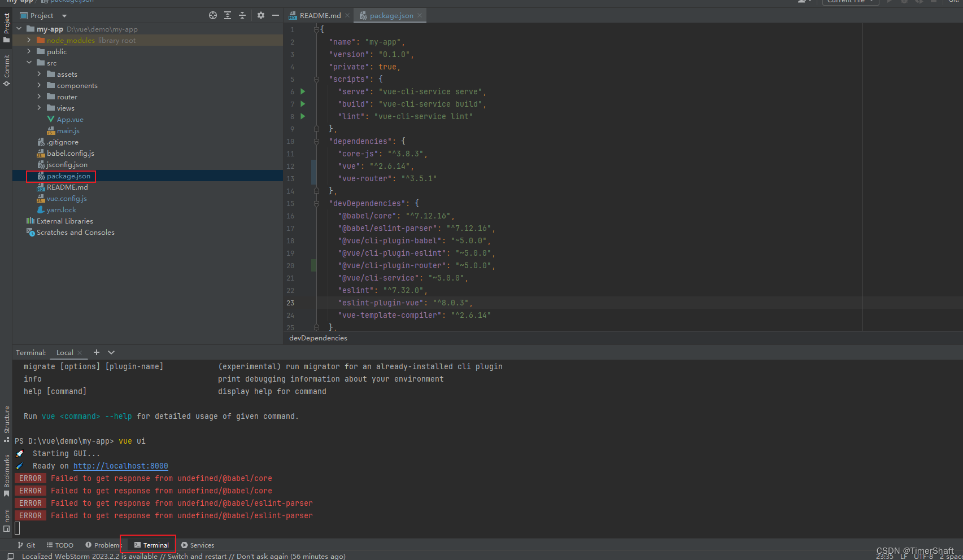
Task: Fold the scripts block in the gutter
Action: 316,79
